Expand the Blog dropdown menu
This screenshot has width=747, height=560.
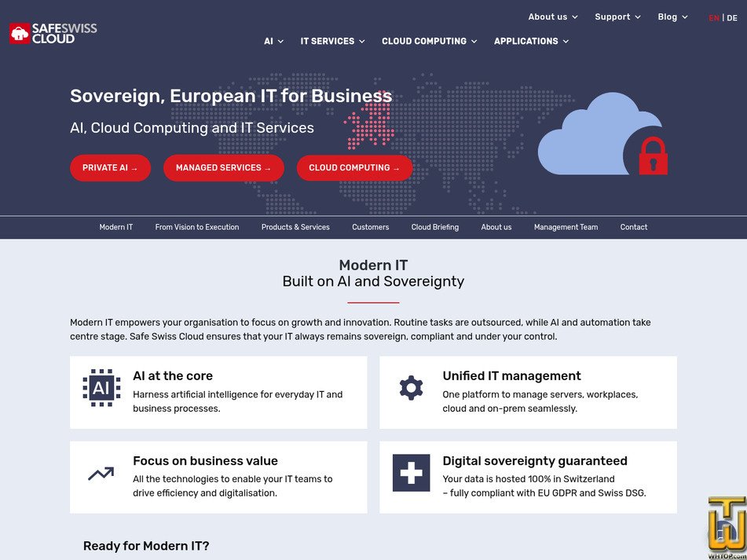click(x=672, y=16)
